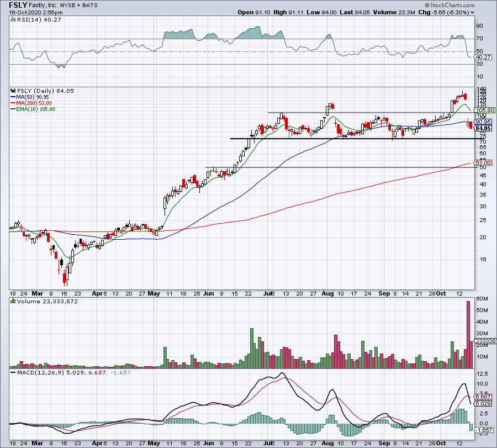Click the bar icon beside the Volume legend
The height and width of the screenshot is (448, 497).
pos(13,301)
